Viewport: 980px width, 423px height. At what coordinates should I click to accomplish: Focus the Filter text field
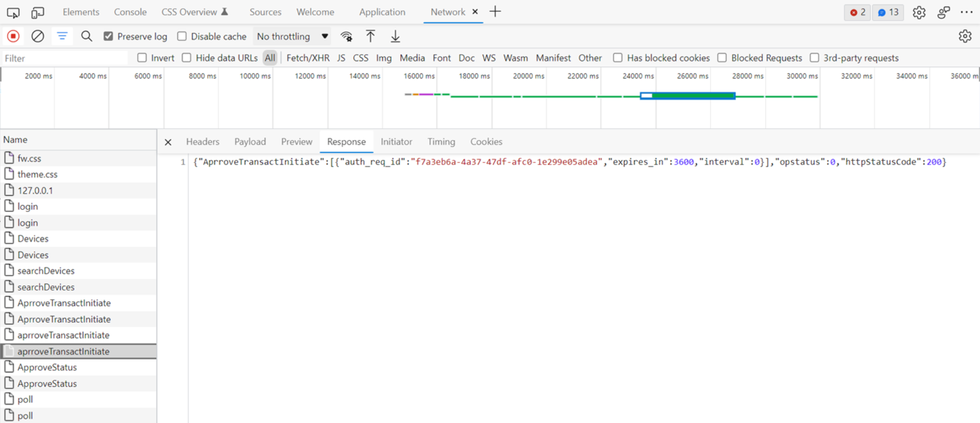click(x=65, y=58)
